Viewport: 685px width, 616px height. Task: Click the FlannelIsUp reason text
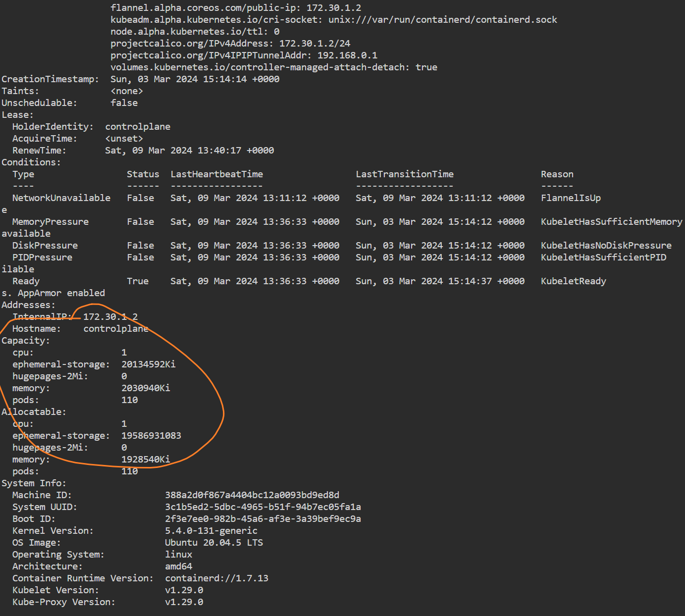coord(571,198)
